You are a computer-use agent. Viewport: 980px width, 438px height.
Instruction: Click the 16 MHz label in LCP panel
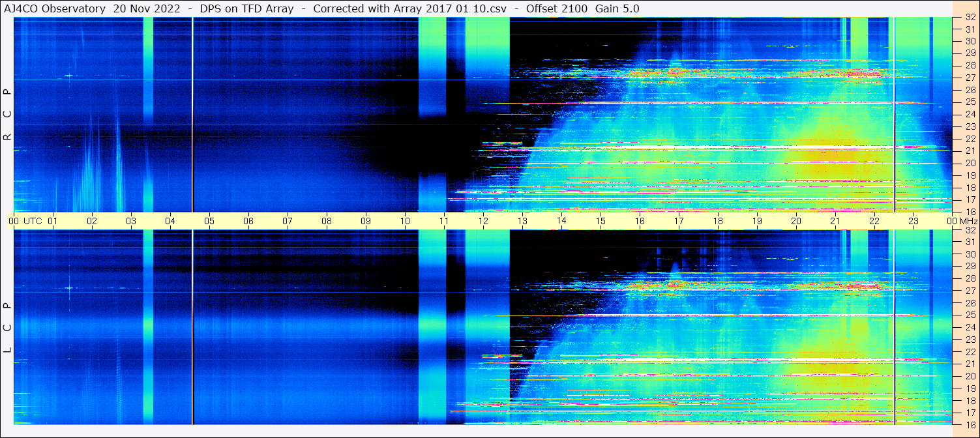pyautogui.click(x=970, y=424)
